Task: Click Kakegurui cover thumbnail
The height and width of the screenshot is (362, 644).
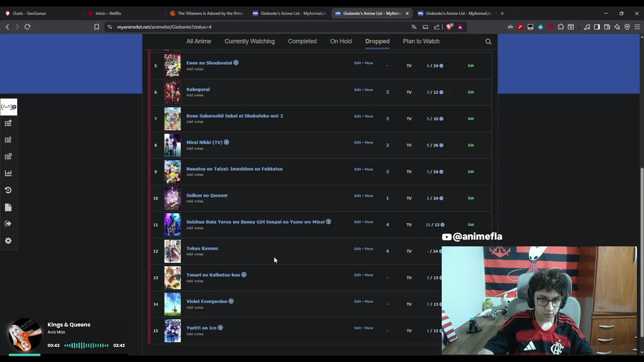Action: [x=172, y=92]
